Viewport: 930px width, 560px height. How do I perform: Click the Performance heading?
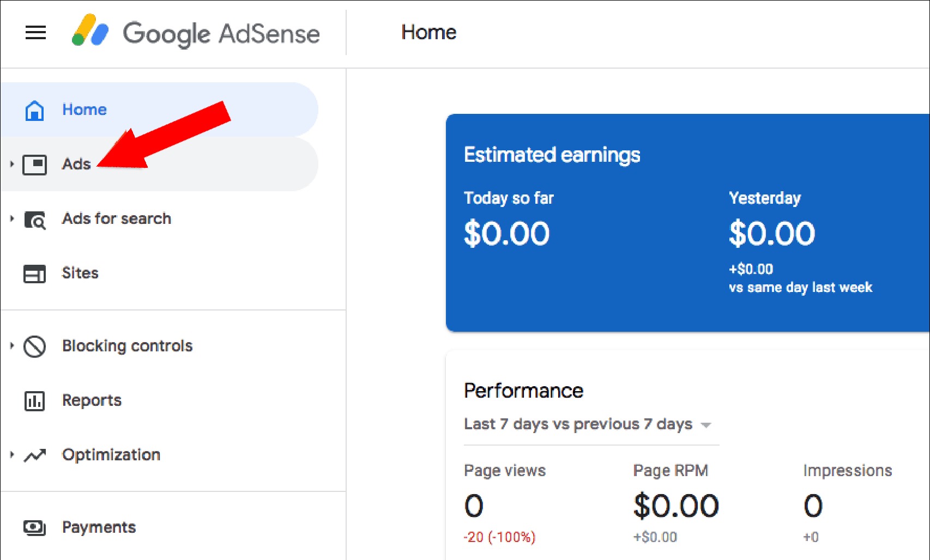point(523,391)
